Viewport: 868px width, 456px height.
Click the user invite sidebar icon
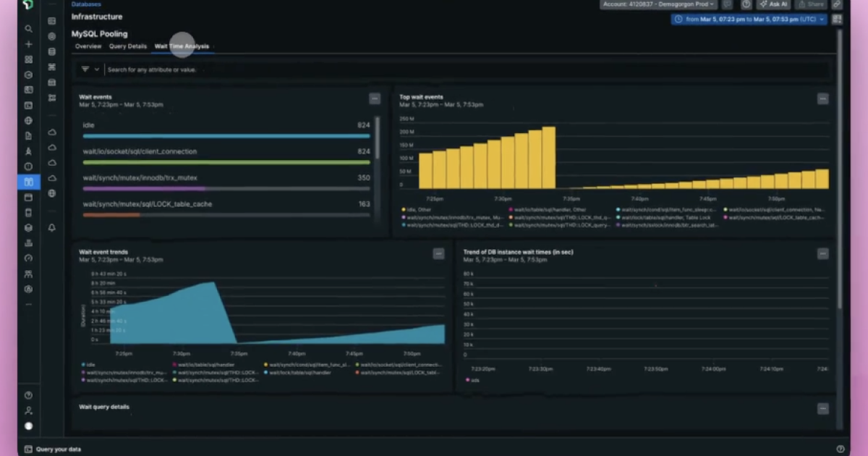click(29, 410)
